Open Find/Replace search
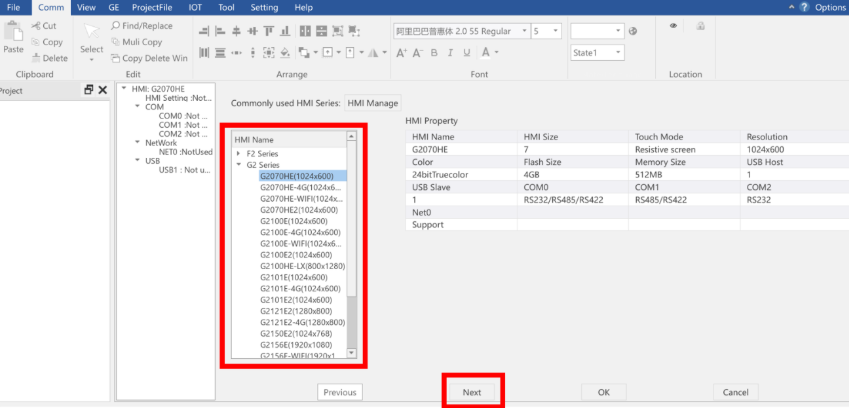The height and width of the screenshot is (408, 849). click(142, 26)
